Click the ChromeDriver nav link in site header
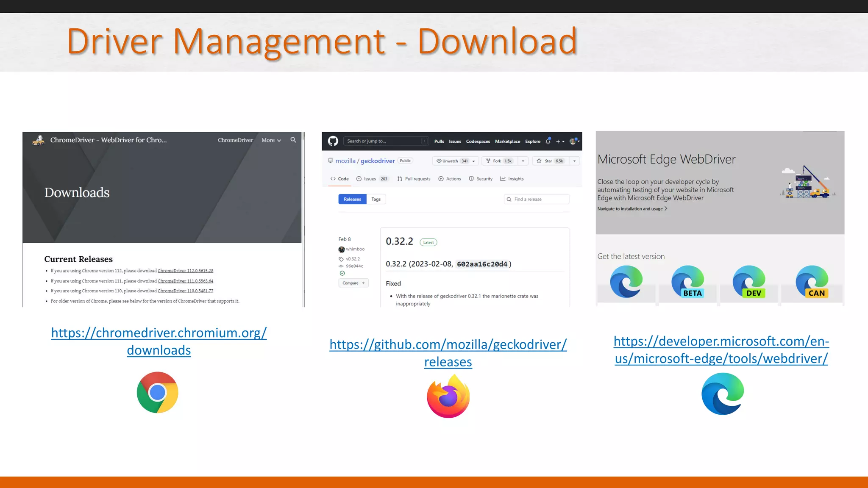 (235, 140)
